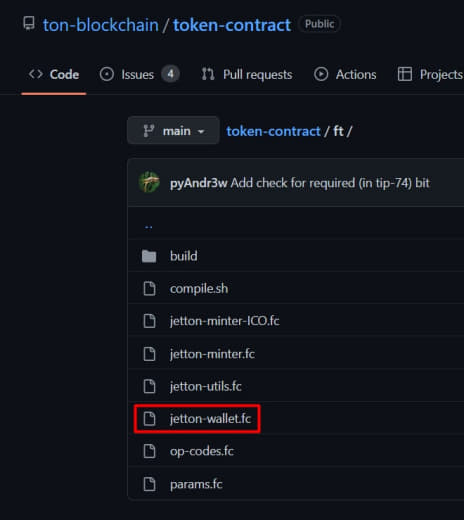
Task: Click the token-contract breadcrumb link
Action: tap(273, 131)
